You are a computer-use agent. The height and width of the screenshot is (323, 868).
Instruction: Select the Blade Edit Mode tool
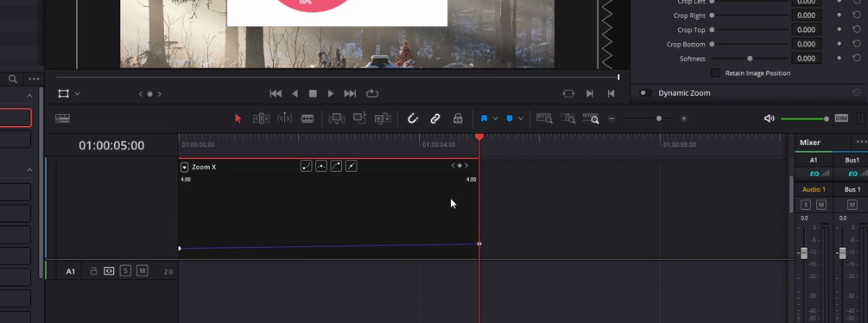pos(307,118)
